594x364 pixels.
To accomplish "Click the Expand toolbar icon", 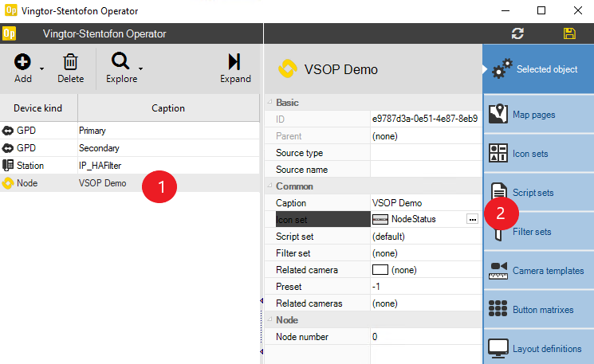I will [x=235, y=62].
